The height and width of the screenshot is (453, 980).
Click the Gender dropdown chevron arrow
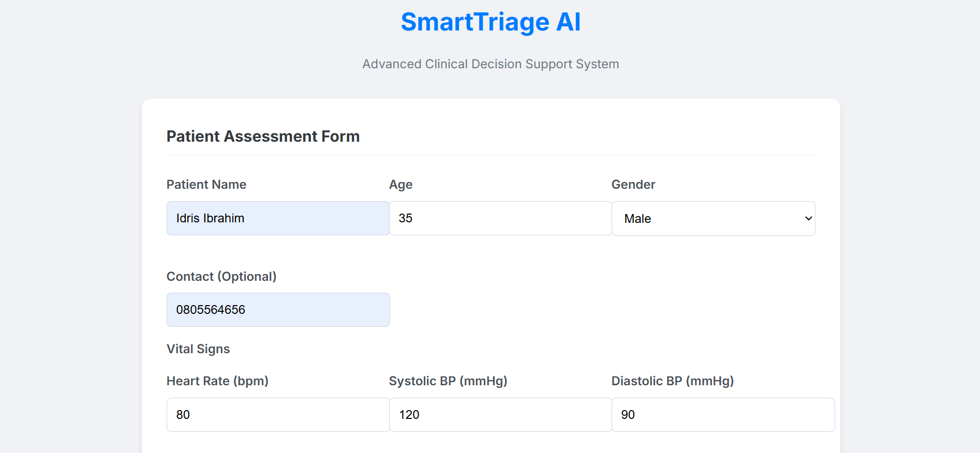(808, 219)
